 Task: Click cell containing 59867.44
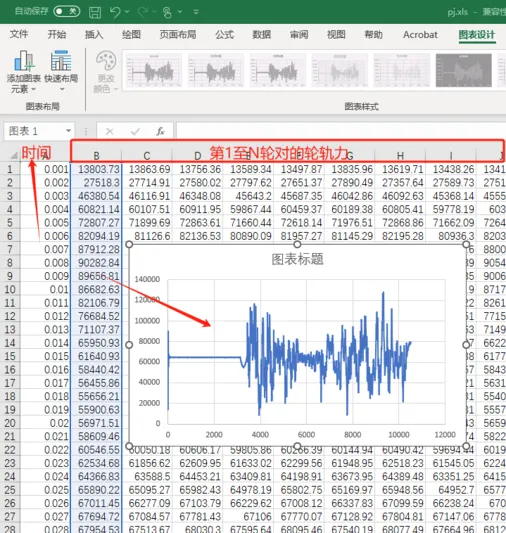tap(248, 209)
